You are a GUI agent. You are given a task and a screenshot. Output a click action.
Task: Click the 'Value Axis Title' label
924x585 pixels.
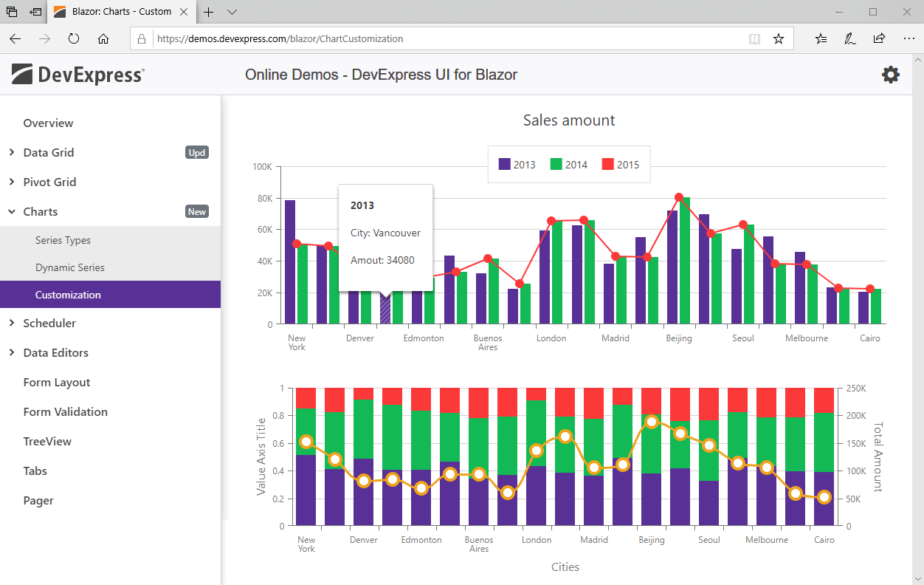[261, 456]
